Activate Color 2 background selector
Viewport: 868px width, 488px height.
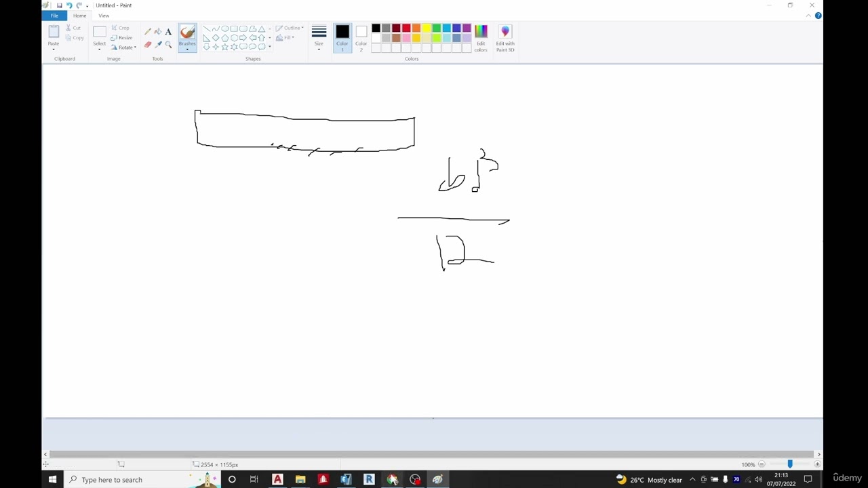point(361,39)
